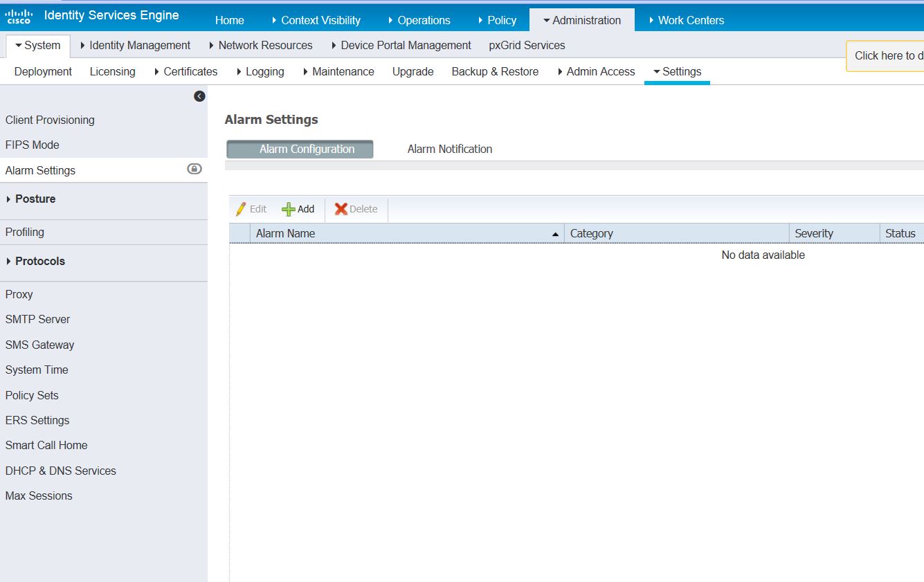Sort by Severity column header

coord(834,233)
